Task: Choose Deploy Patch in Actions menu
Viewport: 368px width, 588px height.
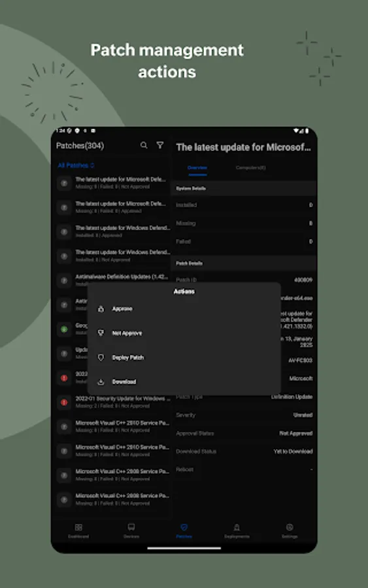Action: (x=184, y=357)
